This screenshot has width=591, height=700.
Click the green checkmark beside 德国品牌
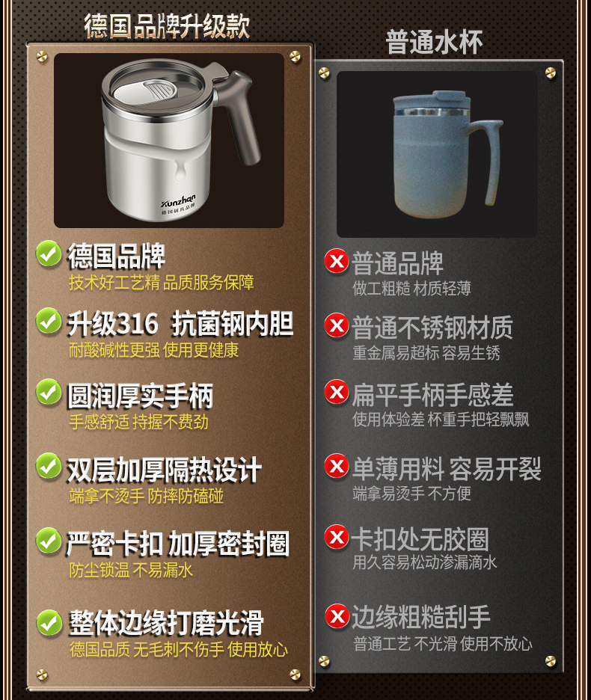point(48,254)
